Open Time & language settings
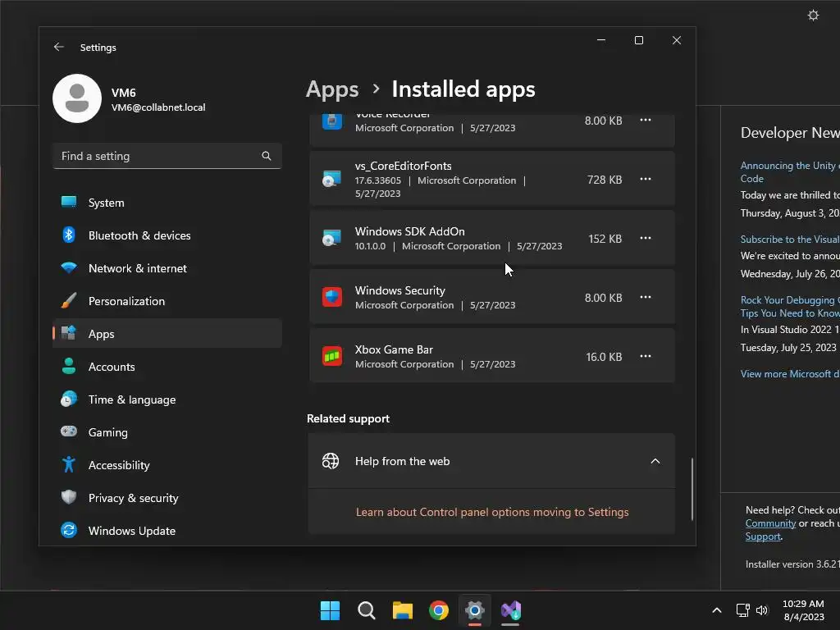The image size is (840, 630). 167,399
